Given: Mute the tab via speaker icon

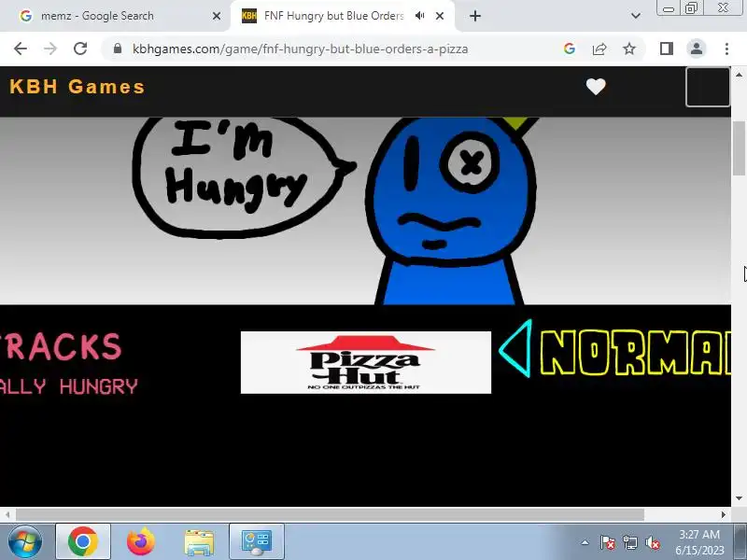Looking at the screenshot, I should 419,16.
